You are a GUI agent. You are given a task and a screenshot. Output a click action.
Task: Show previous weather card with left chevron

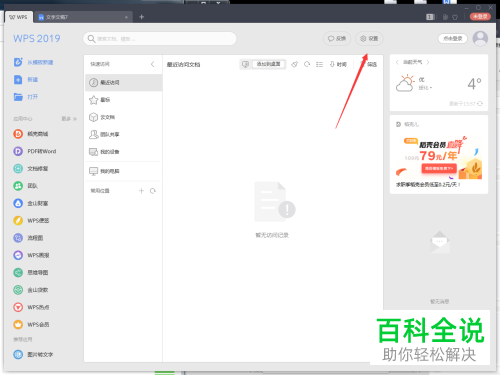coord(397,62)
